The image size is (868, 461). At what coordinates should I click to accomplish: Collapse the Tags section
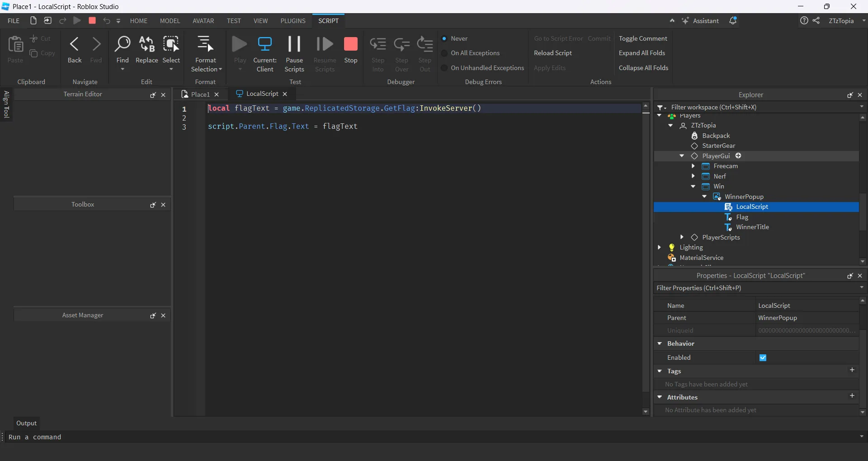pos(660,371)
